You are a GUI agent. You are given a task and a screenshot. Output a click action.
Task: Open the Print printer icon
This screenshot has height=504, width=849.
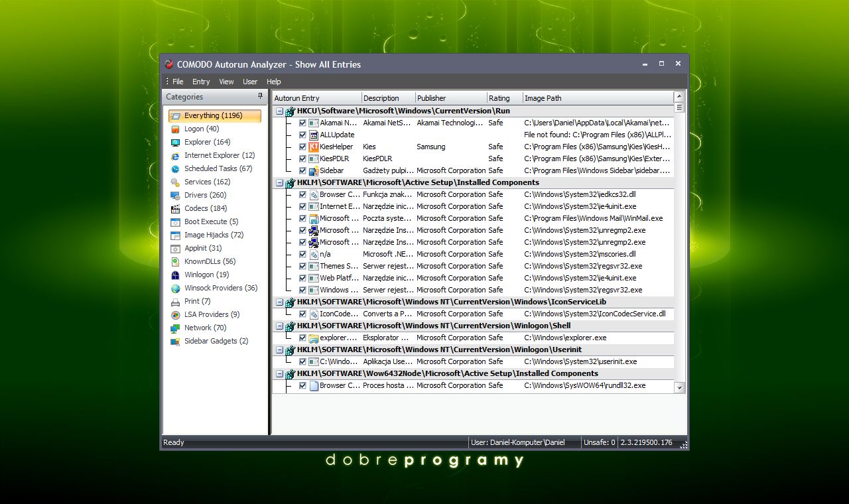(175, 302)
